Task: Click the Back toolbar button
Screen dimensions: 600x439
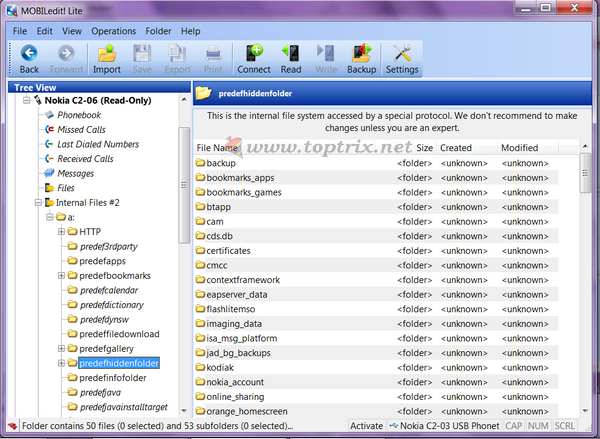Action: click(x=29, y=59)
